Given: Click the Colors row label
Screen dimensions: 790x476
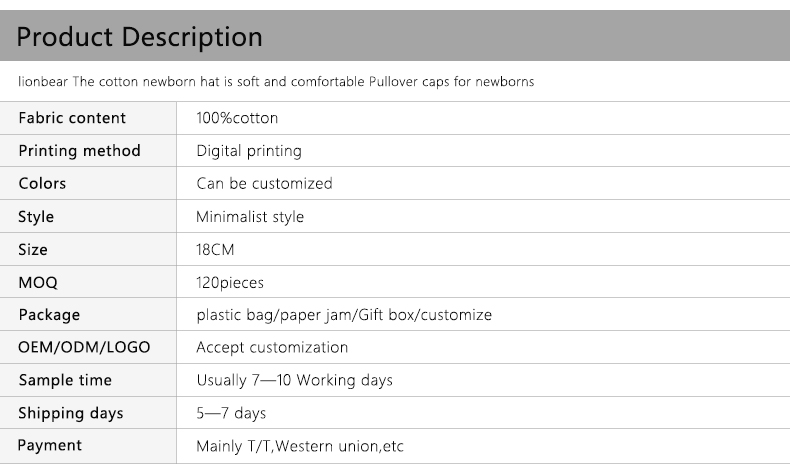Looking at the screenshot, I should click(42, 184).
